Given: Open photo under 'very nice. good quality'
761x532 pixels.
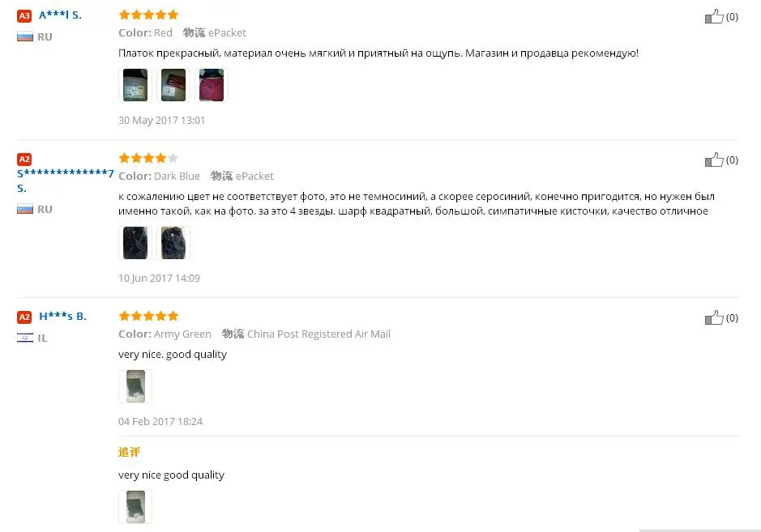Looking at the screenshot, I should (135, 386).
